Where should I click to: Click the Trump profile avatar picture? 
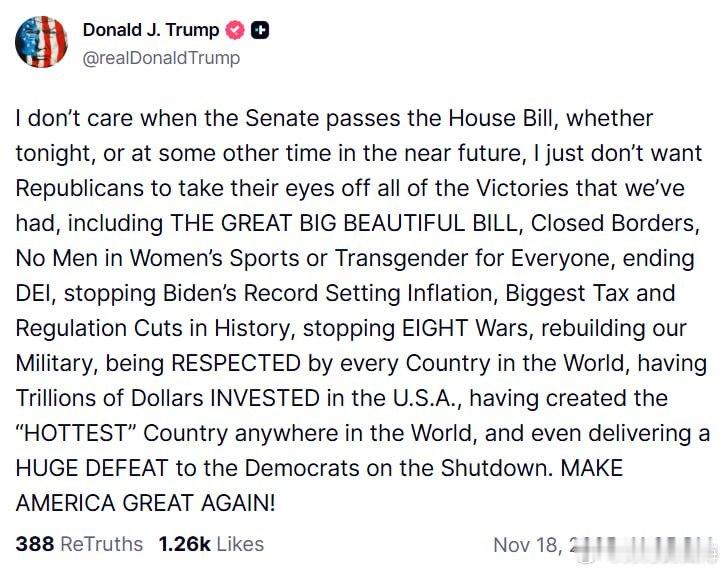click(42, 42)
